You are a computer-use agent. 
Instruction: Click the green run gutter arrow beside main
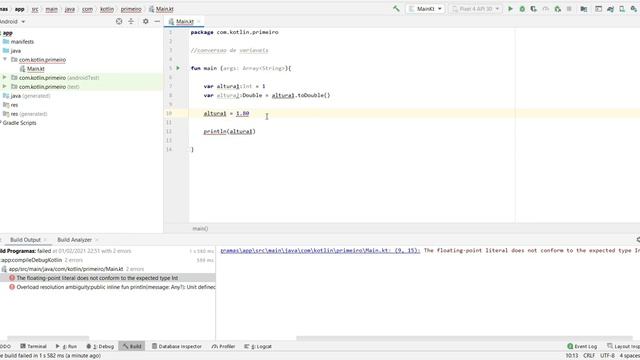coord(178,68)
